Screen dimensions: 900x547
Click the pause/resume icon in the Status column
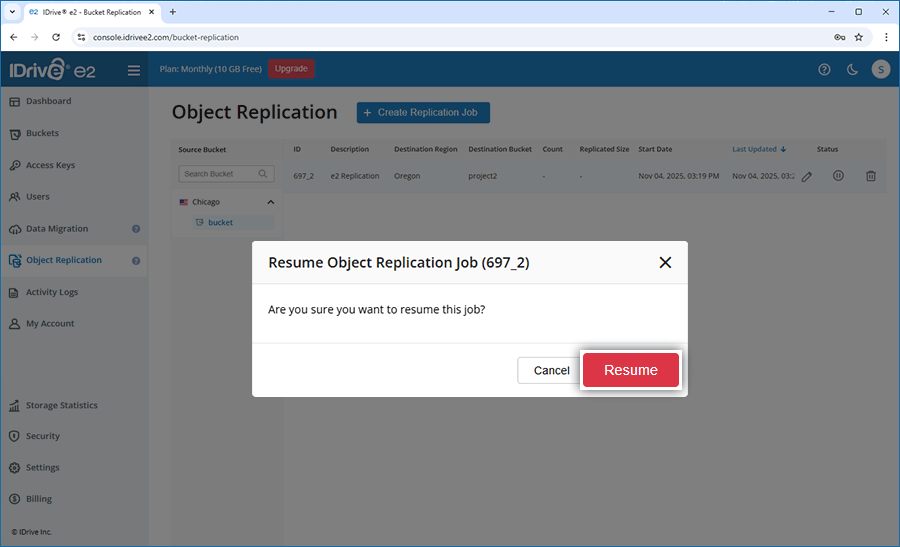click(x=838, y=176)
